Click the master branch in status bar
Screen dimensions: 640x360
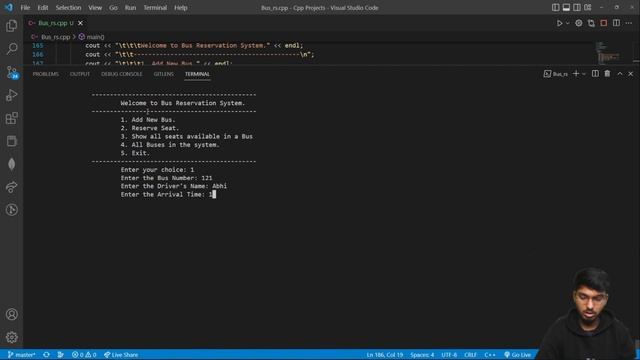click(x=21, y=355)
